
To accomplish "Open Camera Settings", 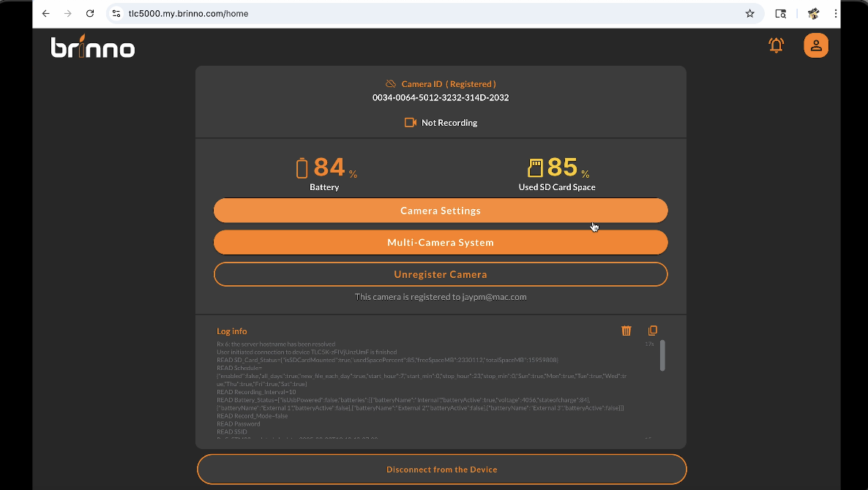I will coord(441,211).
